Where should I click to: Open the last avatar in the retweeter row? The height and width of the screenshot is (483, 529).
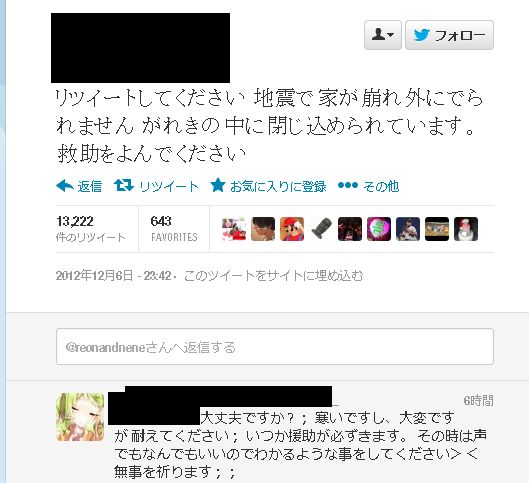tap(466, 229)
